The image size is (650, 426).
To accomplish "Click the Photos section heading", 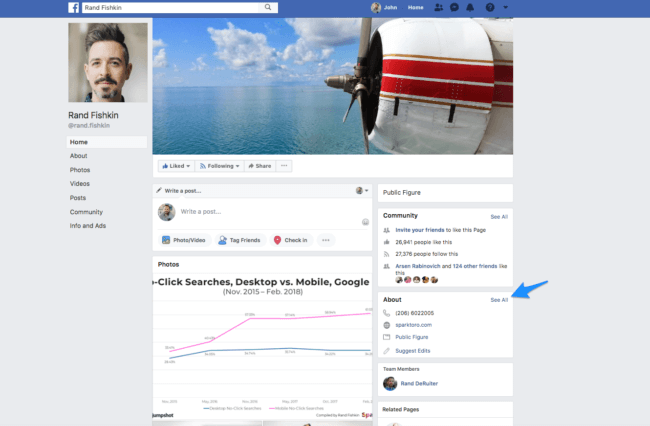I will click(168, 264).
